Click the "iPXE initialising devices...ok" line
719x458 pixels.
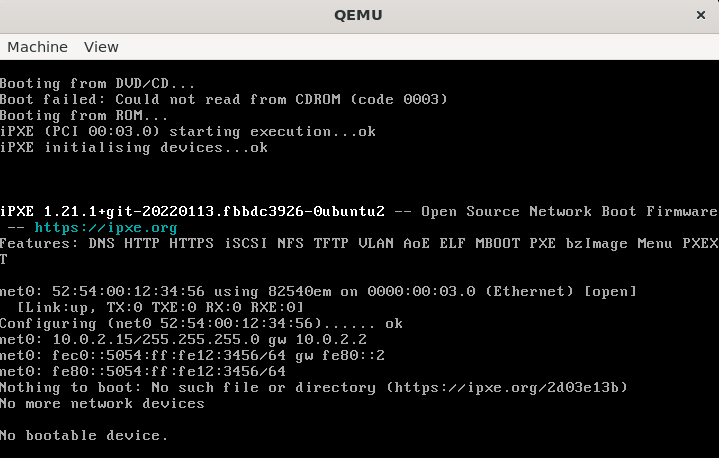(x=134, y=147)
